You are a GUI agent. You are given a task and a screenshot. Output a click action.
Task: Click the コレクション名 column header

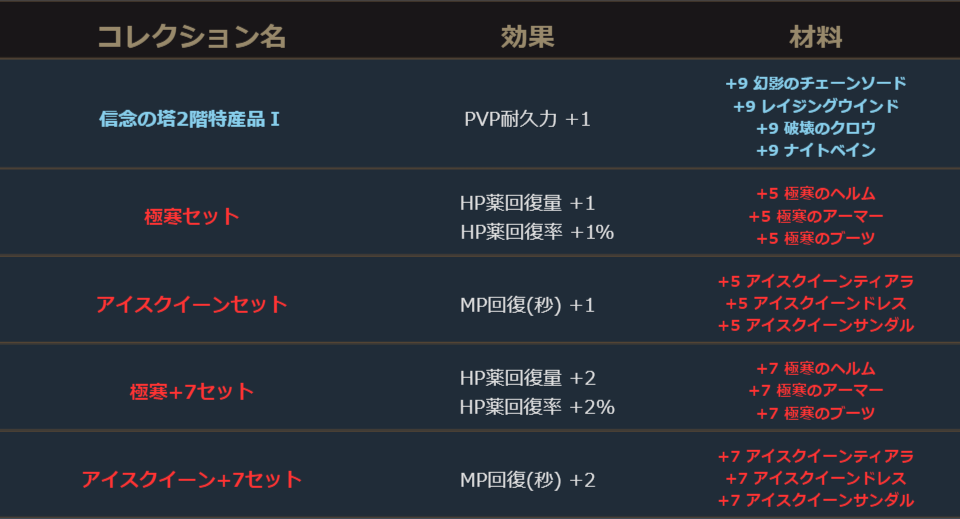[191, 38]
